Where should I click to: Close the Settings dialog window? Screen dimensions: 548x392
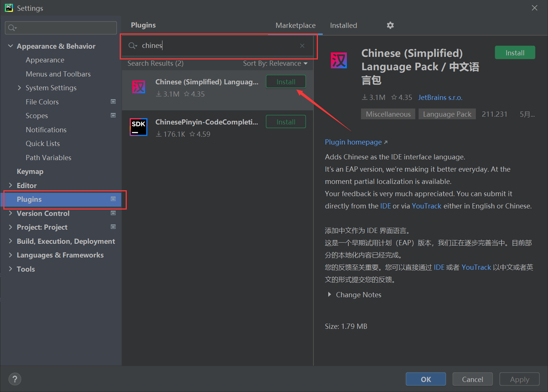tap(535, 8)
